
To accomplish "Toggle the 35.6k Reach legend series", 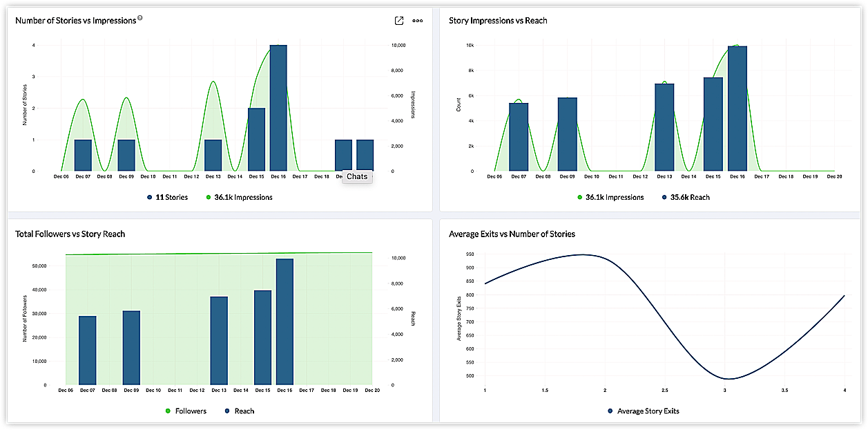I will coord(686,197).
